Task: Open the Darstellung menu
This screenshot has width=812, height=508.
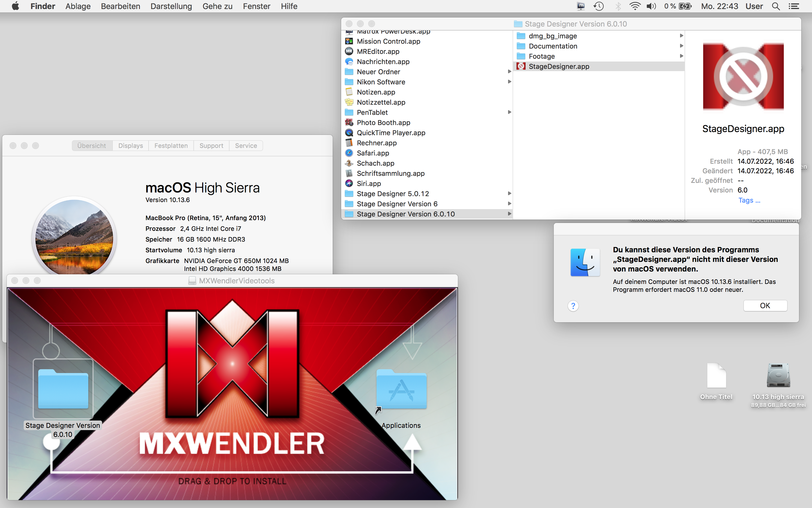Action: [x=171, y=6]
